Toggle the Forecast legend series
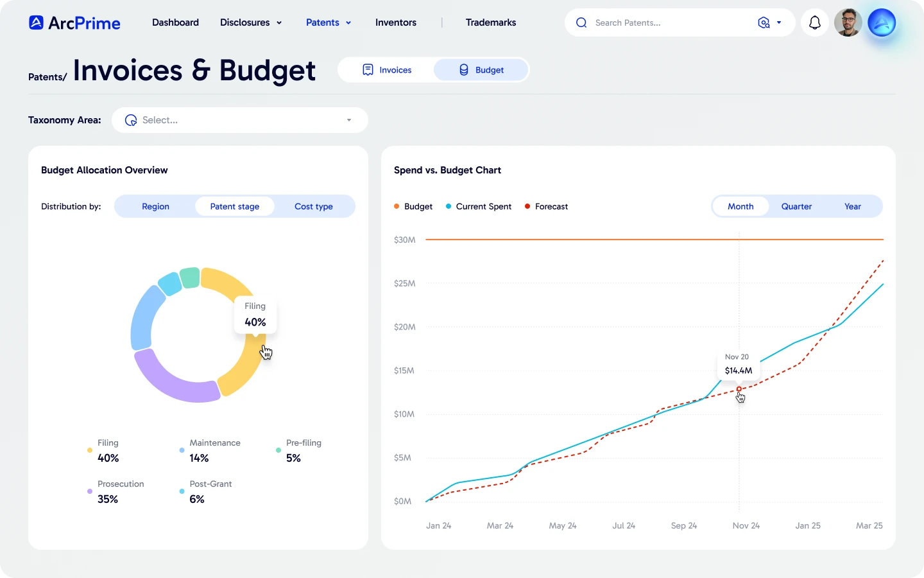The width and height of the screenshot is (924, 578). click(x=547, y=206)
